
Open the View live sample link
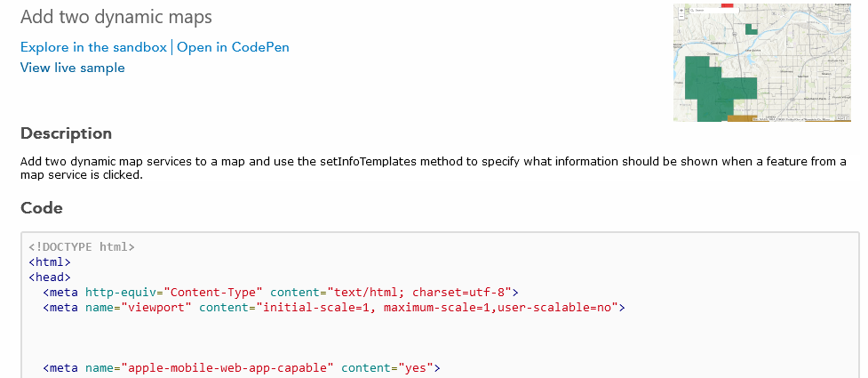coord(73,68)
